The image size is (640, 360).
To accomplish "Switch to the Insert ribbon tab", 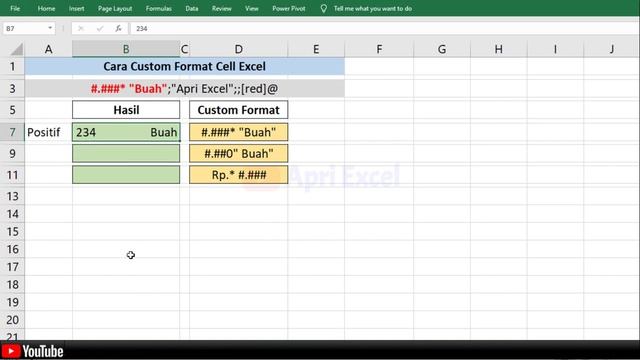I will tap(76, 8).
